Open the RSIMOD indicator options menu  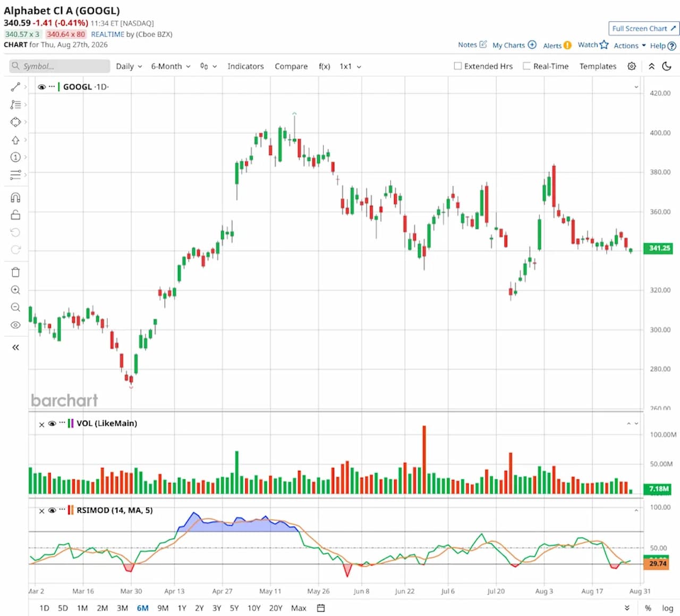coord(62,510)
